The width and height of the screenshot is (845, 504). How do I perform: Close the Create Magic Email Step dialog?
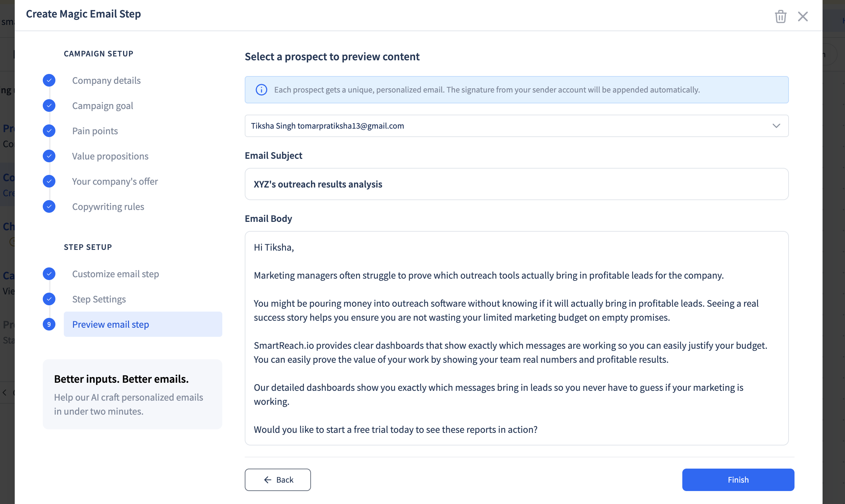click(x=803, y=16)
